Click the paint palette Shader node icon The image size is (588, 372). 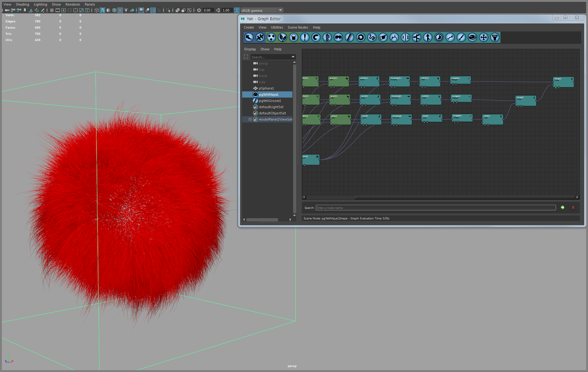[x=472, y=37]
